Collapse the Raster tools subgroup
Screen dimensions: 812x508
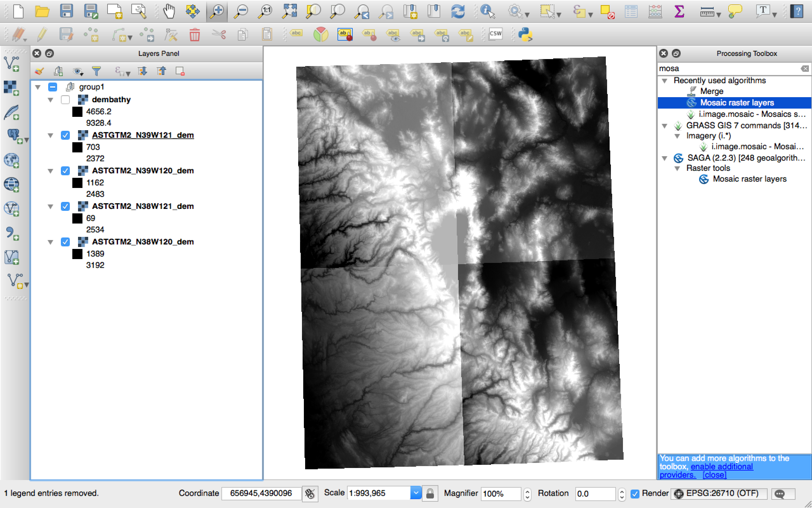tap(677, 168)
